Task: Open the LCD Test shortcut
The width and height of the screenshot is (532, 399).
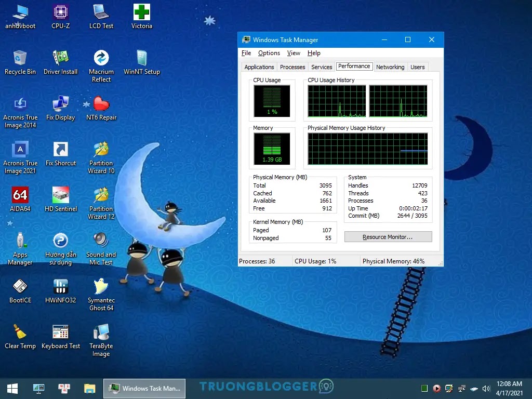Action: pos(101,17)
